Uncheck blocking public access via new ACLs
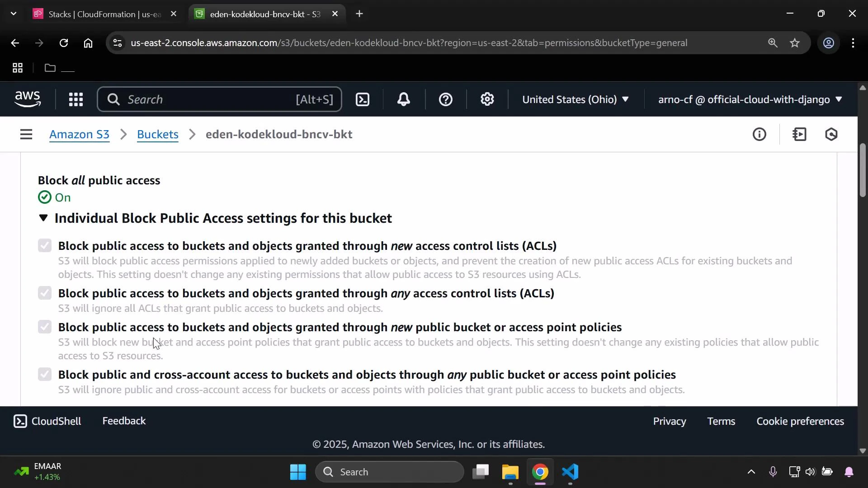This screenshot has height=488, width=868. [x=44, y=245]
